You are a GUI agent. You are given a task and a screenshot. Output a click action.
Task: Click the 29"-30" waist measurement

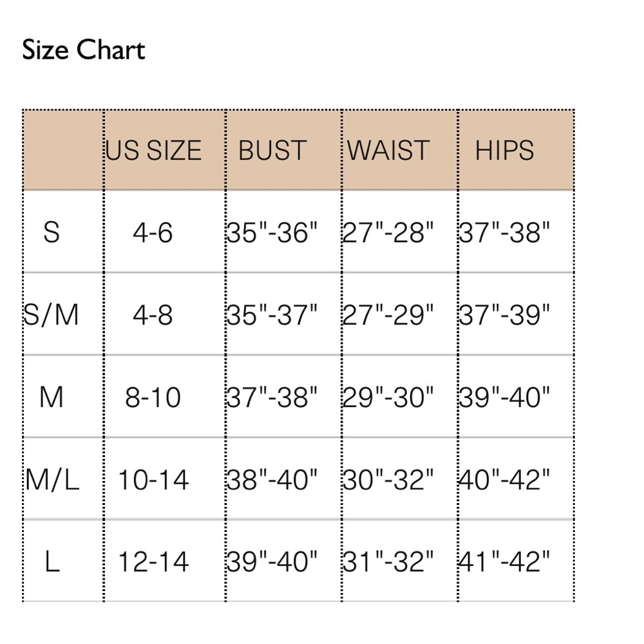tap(388, 397)
